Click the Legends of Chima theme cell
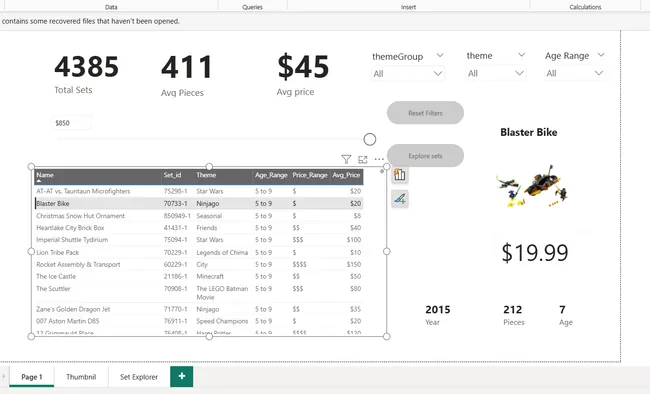The image size is (650, 394). click(x=222, y=252)
